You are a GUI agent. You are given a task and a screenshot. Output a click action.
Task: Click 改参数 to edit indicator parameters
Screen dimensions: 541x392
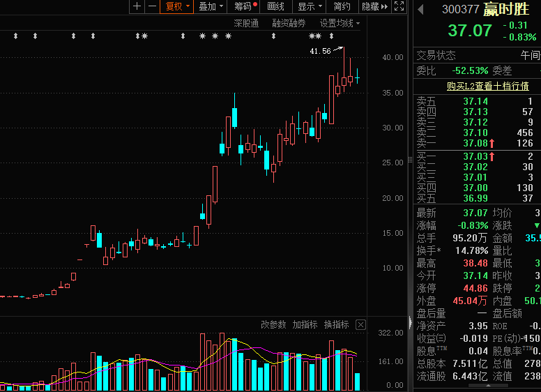[x=273, y=324]
